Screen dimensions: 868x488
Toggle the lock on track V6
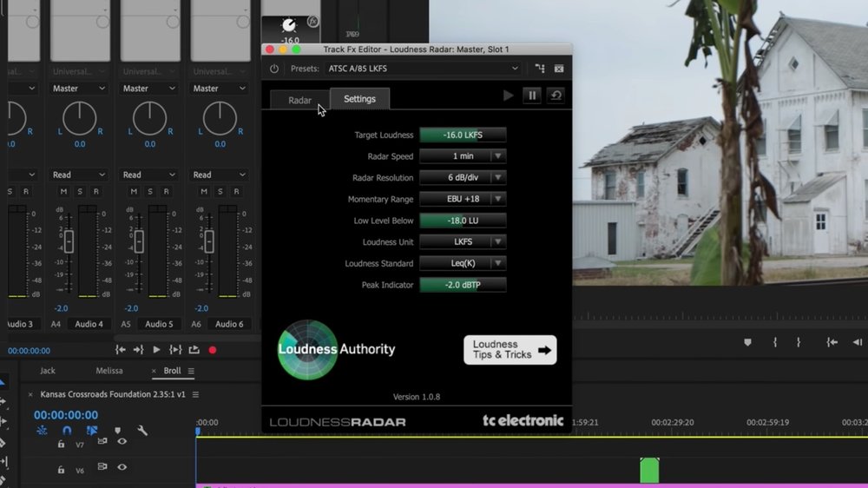click(x=61, y=470)
